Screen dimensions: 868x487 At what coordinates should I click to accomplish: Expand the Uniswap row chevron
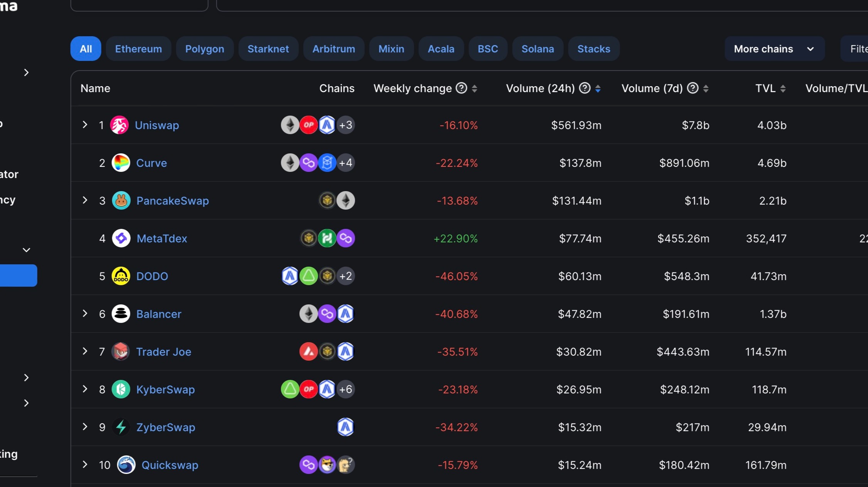pos(85,125)
